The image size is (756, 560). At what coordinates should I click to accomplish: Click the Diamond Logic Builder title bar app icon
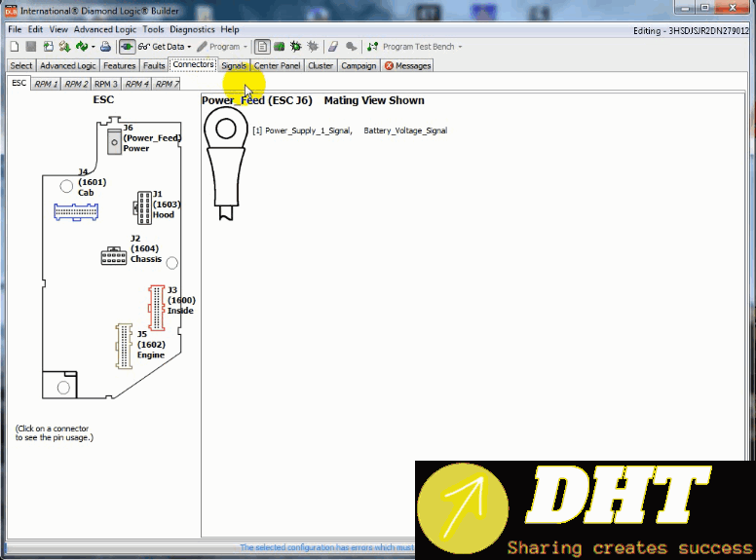11,11
